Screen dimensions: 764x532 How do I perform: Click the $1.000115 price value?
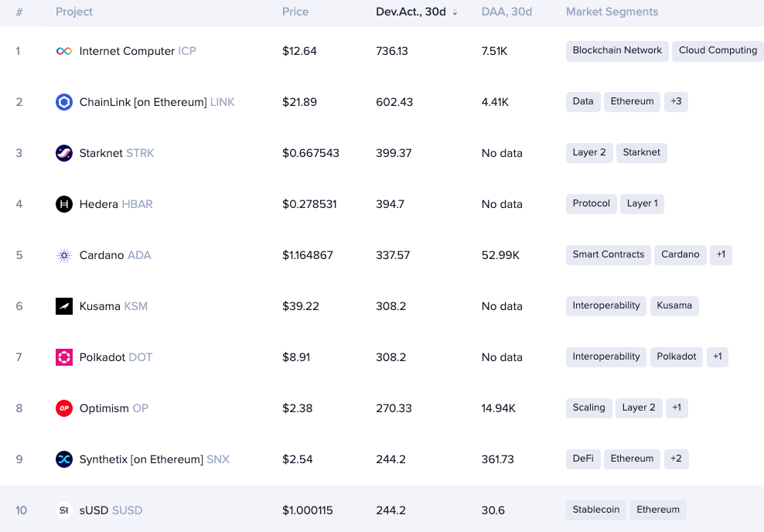point(308,510)
